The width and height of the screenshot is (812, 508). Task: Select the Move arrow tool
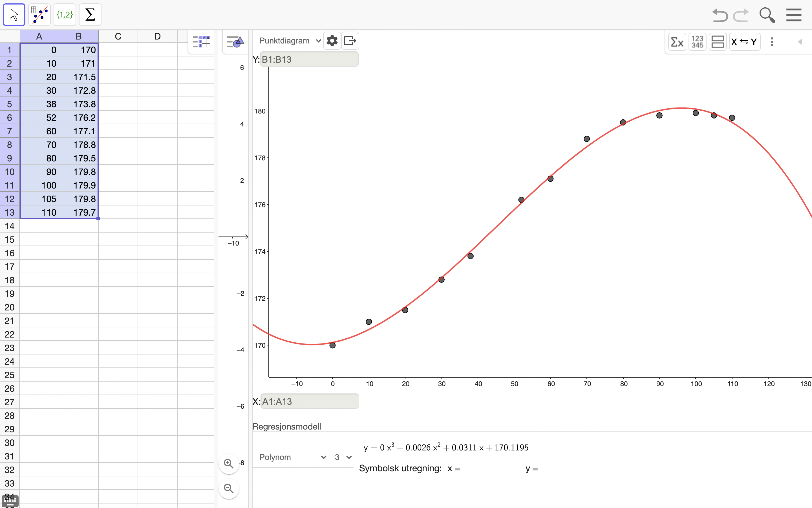pyautogui.click(x=14, y=15)
